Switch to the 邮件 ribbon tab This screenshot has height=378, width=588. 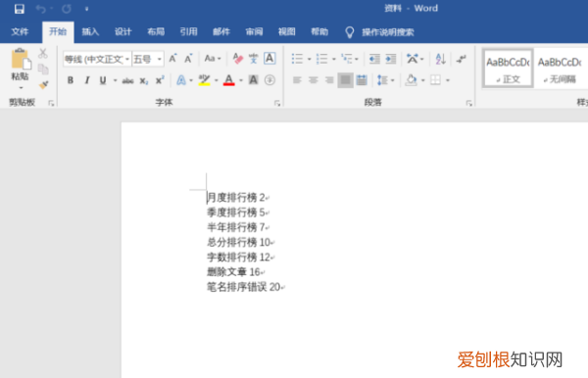[221, 32]
